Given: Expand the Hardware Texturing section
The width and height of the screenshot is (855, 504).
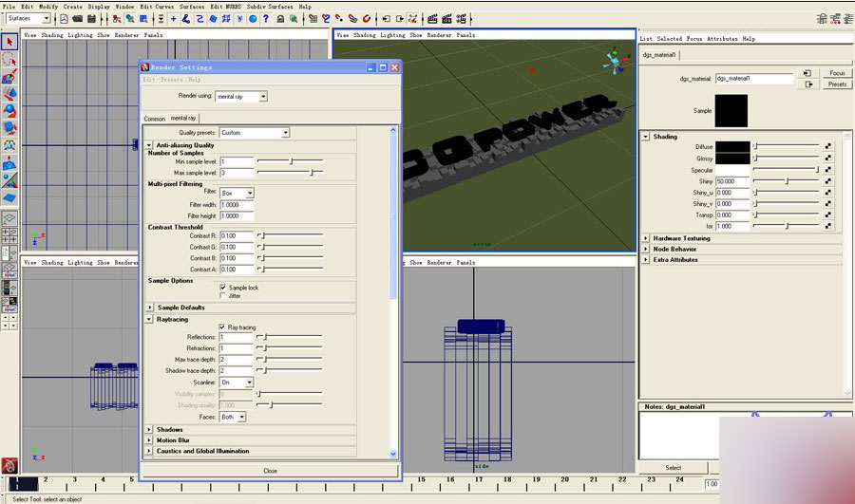Looking at the screenshot, I should click(x=646, y=238).
